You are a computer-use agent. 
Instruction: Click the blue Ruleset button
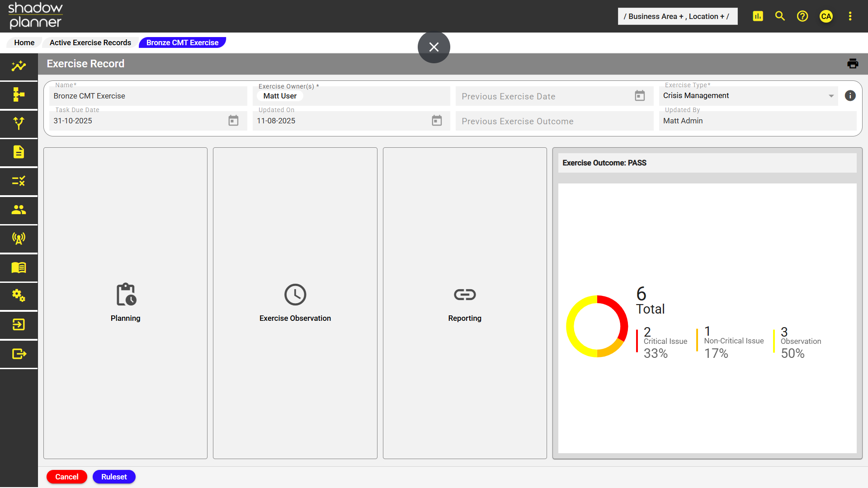pos(114,477)
